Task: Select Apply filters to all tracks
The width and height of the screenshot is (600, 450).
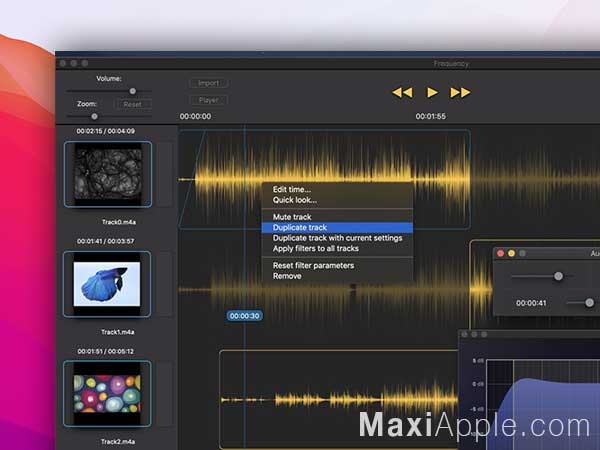Action: click(x=337, y=249)
